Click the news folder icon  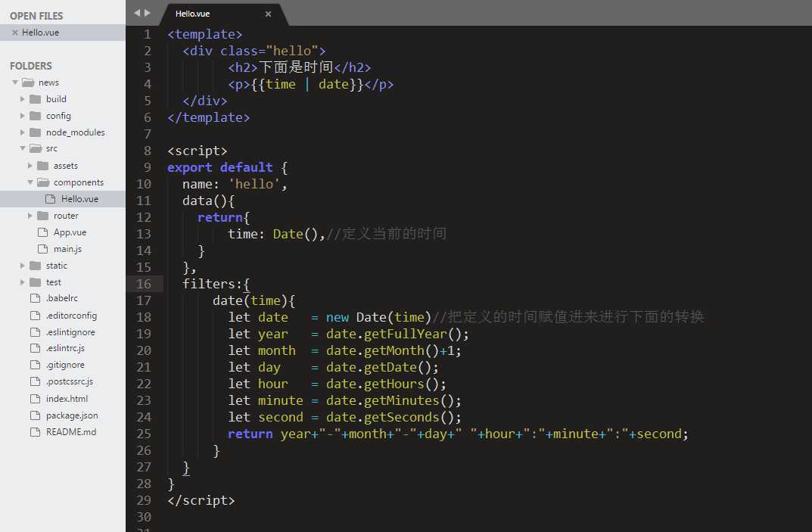coord(28,82)
